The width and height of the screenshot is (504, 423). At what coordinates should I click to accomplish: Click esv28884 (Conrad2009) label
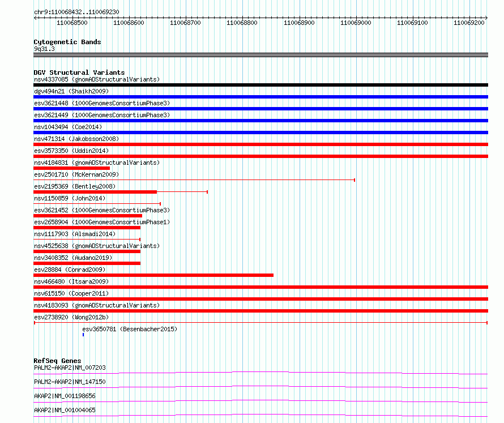click(x=70, y=270)
